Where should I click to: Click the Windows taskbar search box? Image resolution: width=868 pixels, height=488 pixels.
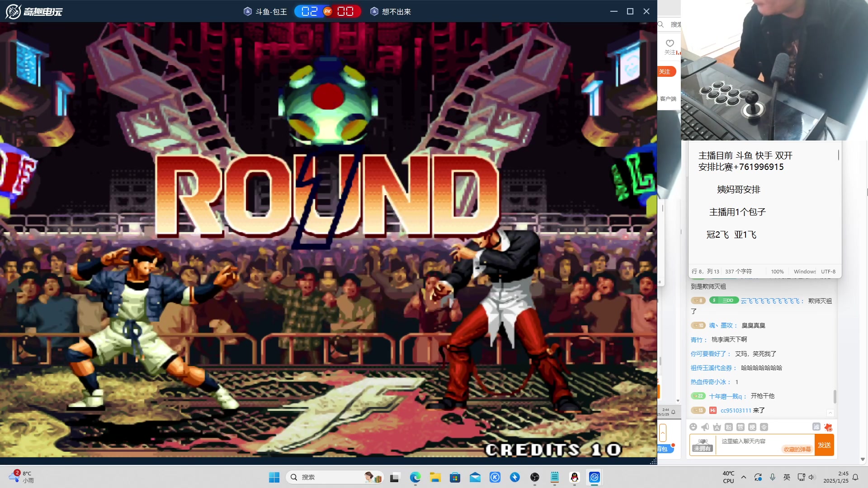click(335, 477)
